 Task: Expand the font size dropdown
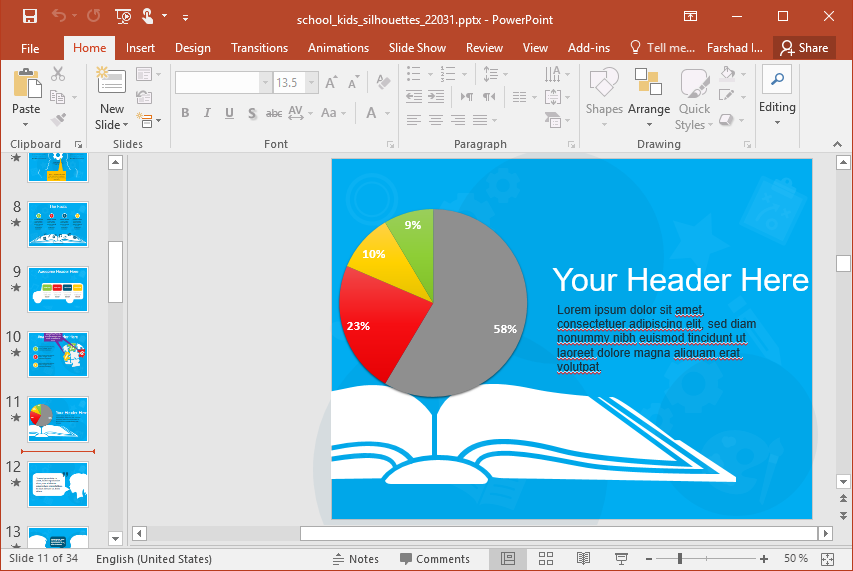(x=312, y=83)
